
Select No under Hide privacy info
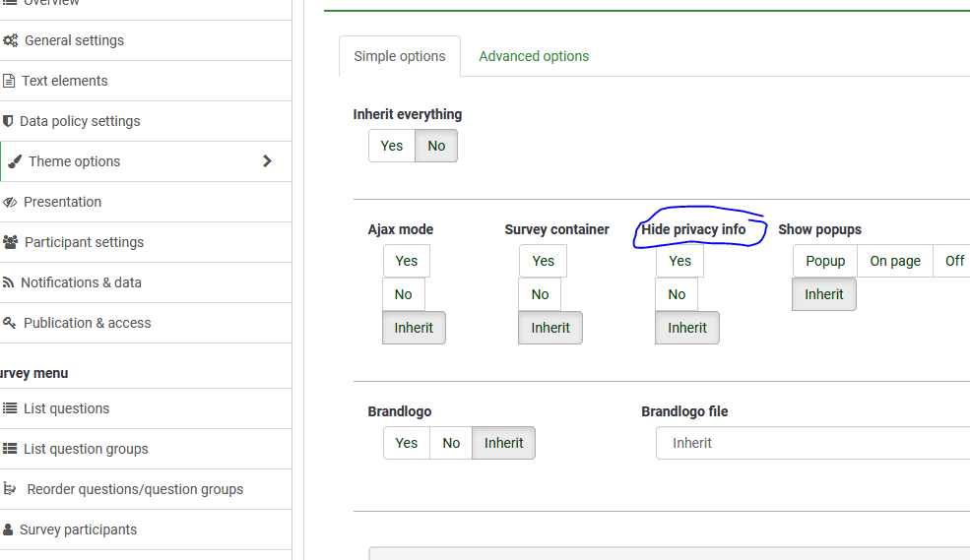pos(677,294)
